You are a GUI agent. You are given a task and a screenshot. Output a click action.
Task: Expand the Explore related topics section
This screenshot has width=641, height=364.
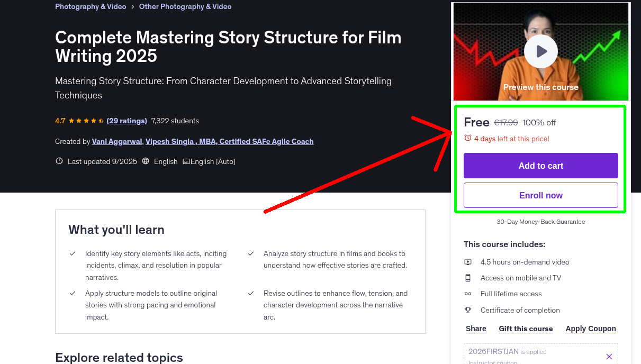119,358
